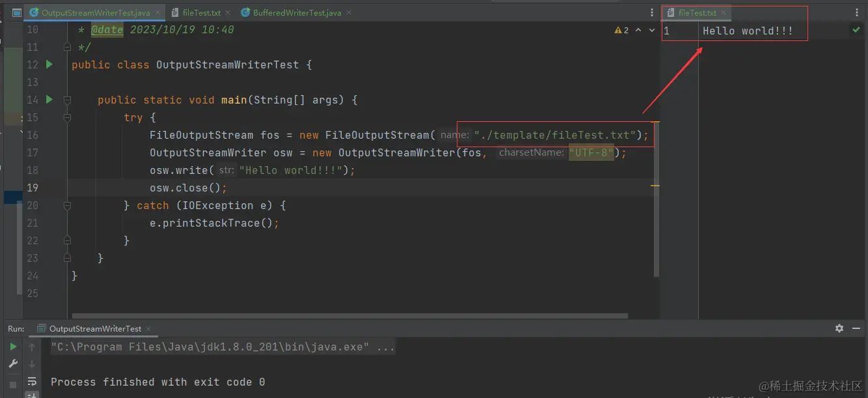Collapse the main method fold at line 14
Viewport: 868px width, 398px height.
(x=66, y=100)
